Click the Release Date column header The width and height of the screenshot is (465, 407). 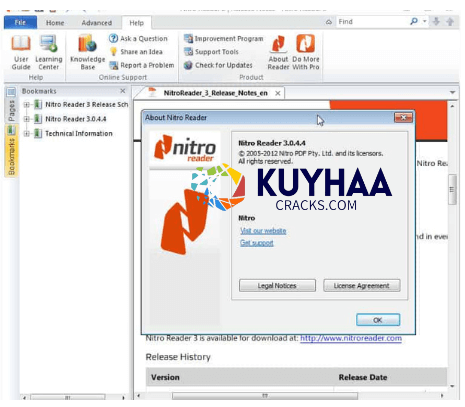coord(363,377)
